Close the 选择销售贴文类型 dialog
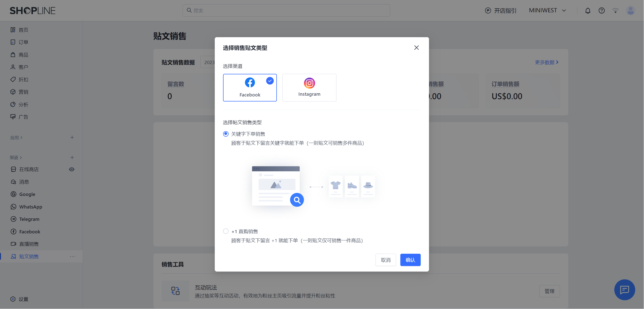This screenshot has height=309, width=644. coord(416,48)
